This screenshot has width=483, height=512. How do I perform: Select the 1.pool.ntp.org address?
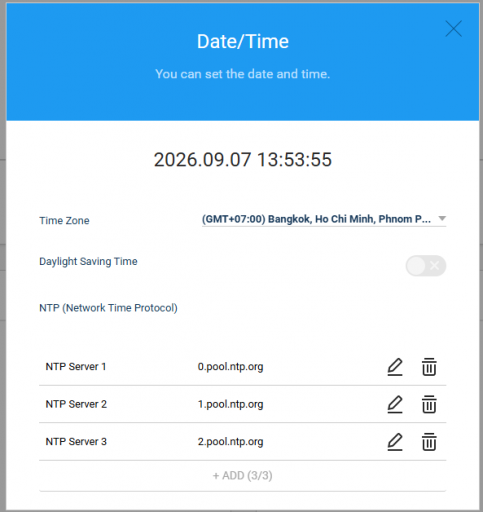coord(230,404)
